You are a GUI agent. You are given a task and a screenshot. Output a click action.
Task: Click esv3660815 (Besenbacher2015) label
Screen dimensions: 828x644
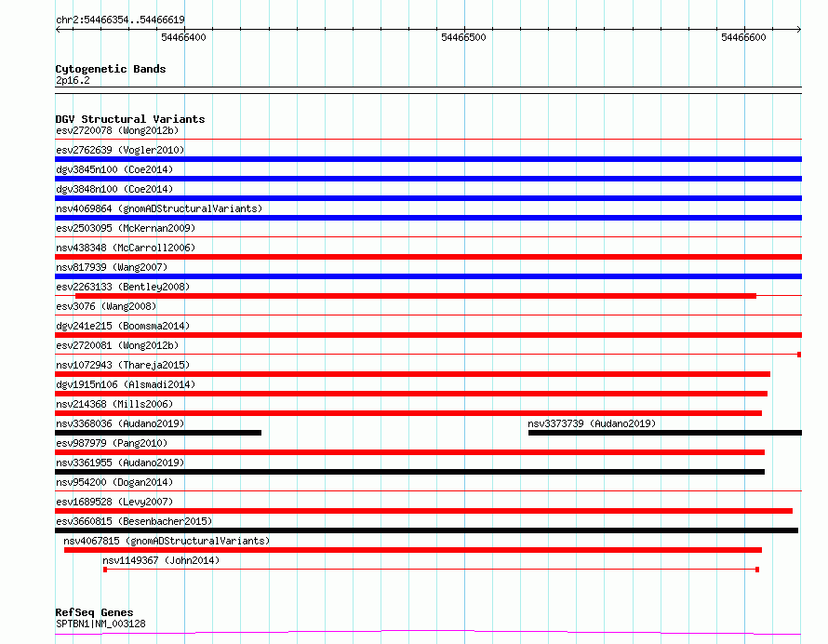pos(134,521)
